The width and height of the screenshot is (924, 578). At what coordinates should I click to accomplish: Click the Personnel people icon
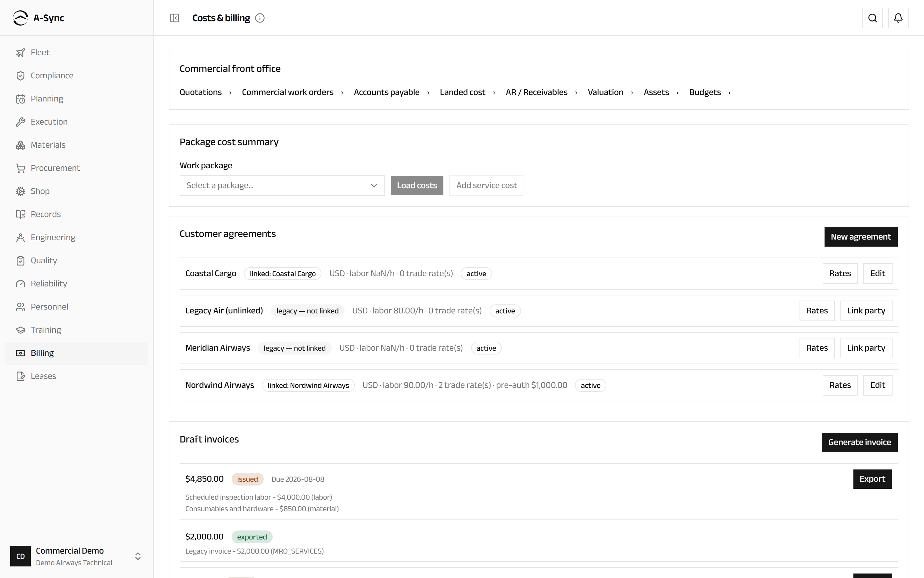tap(21, 307)
